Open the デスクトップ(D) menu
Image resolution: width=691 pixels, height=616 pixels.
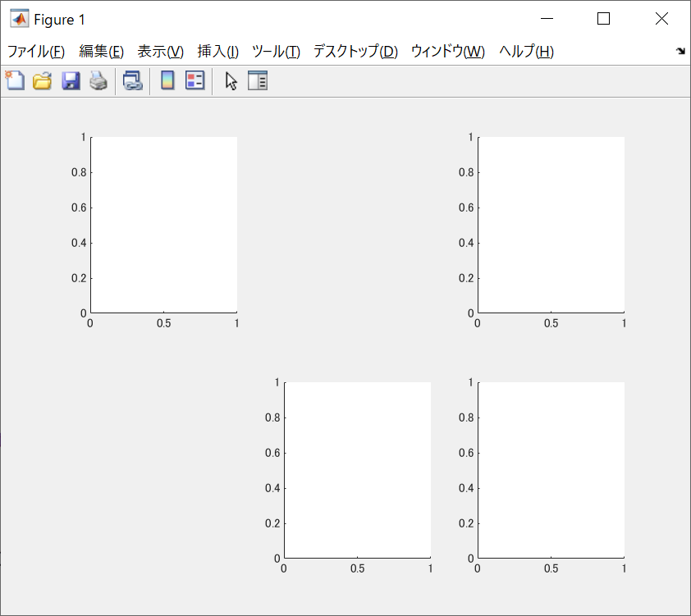pyautogui.click(x=355, y=52)
